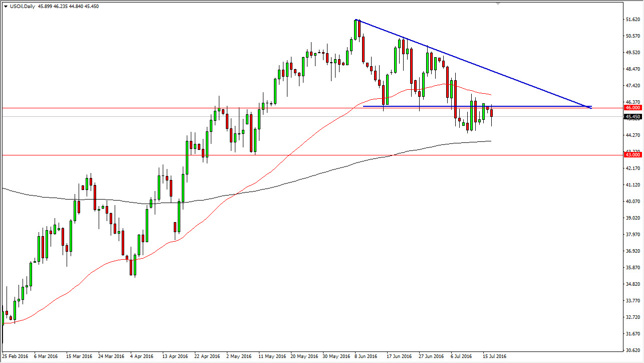Click the USOil,Daily symbol title text
This screenshot has width=644, height=363.
pyautogui.click(x=22, y=6)
